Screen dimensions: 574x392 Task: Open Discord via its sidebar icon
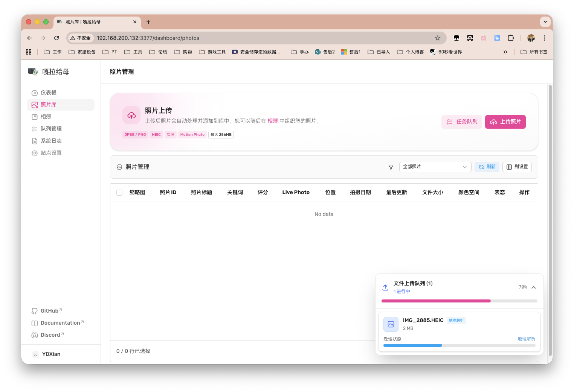pyautogui.click(x=34, y=335)
